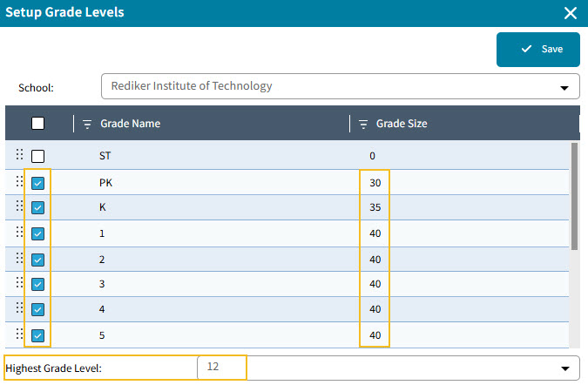Open the Grade Size column filter icon

point(363,124)
